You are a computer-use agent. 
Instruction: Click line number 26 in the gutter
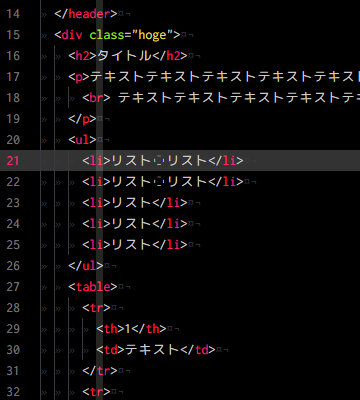[13, 266]
